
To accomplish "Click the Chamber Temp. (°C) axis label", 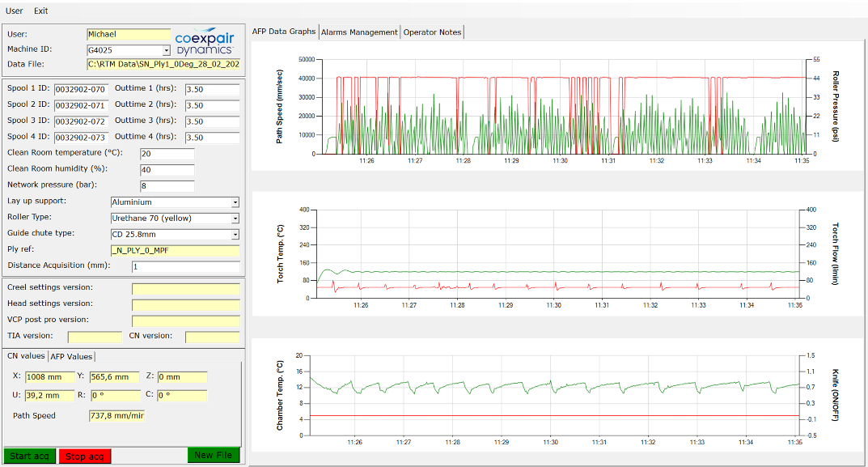I will 280,395.
